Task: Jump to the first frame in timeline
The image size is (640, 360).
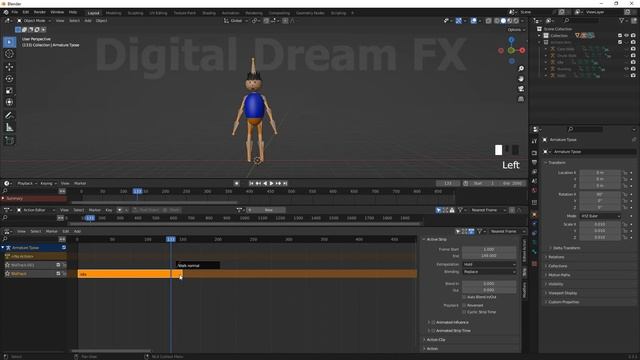Action: pos(251,184)
